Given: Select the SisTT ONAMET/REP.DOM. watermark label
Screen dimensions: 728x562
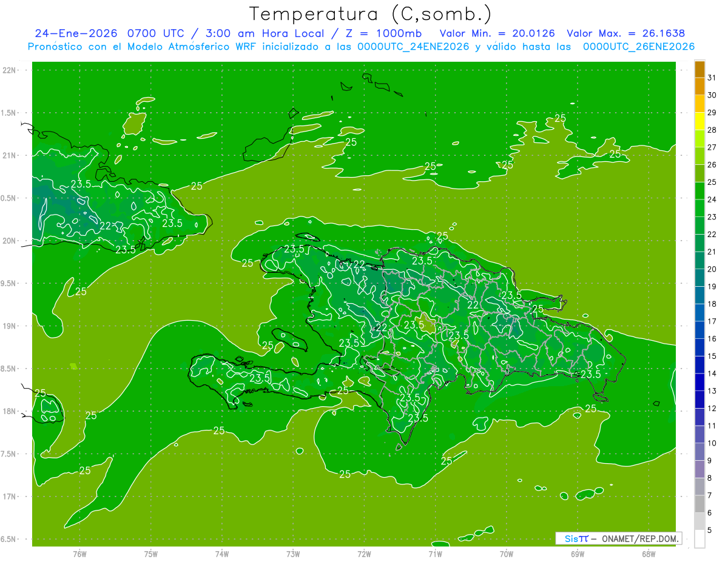Looking at the screenshot, I should [618, 538].
